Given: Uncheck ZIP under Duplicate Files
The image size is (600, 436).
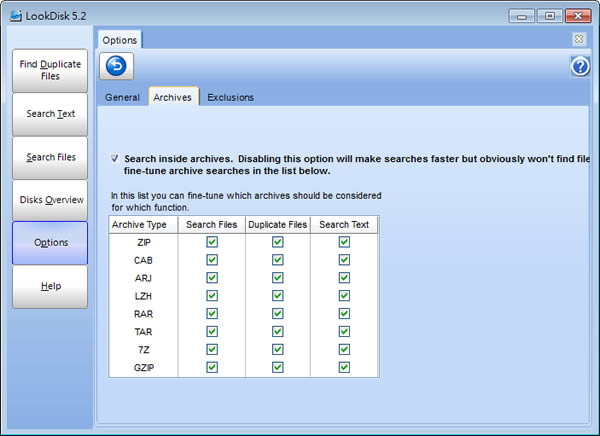Looking at the screenshot, I should 278,242.
